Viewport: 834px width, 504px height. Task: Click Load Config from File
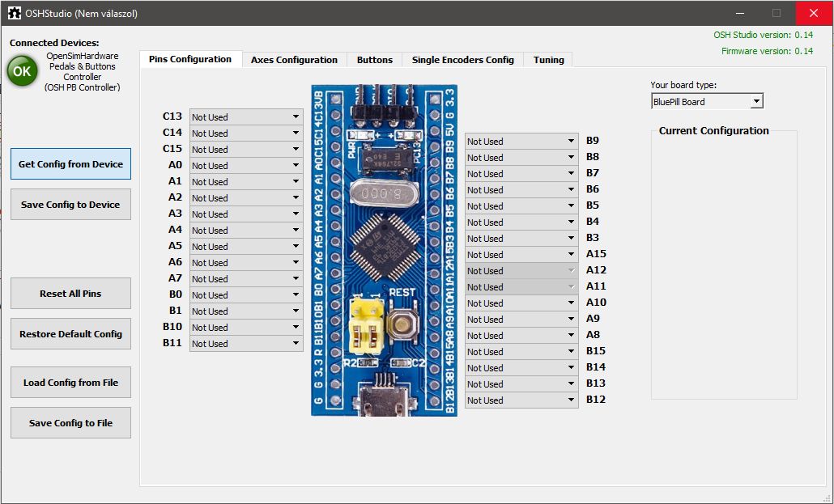(x=70, y=383)
